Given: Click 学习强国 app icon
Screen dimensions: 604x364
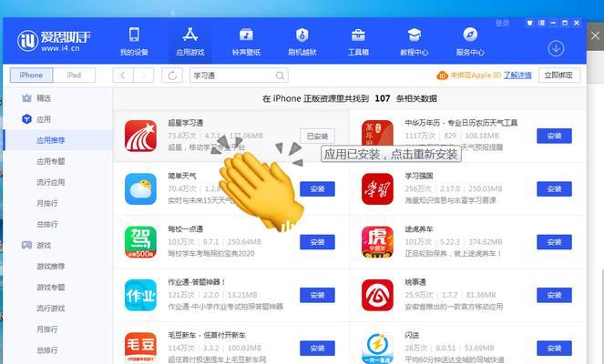Looking at the screenshot, I should [377, 189].
